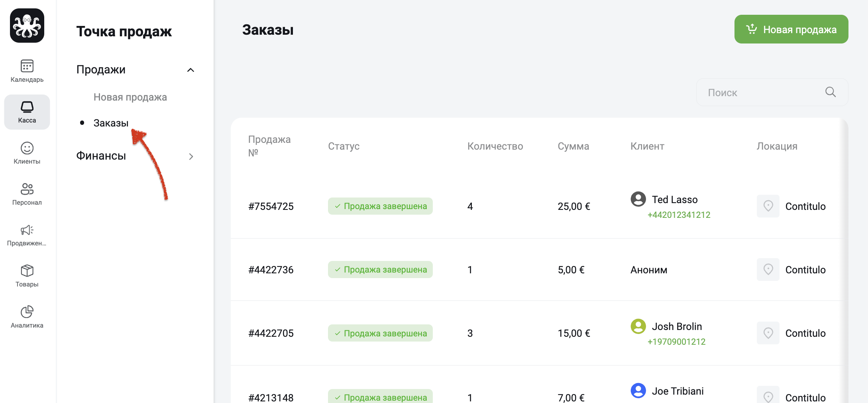Click Joe Tribiani's avatar icon

638,390
